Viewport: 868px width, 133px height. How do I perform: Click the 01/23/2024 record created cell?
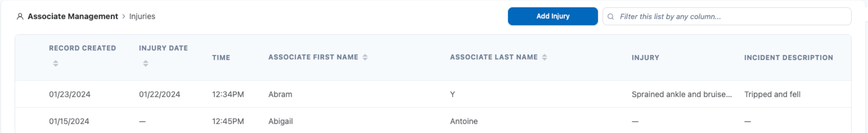pos(70,94)
